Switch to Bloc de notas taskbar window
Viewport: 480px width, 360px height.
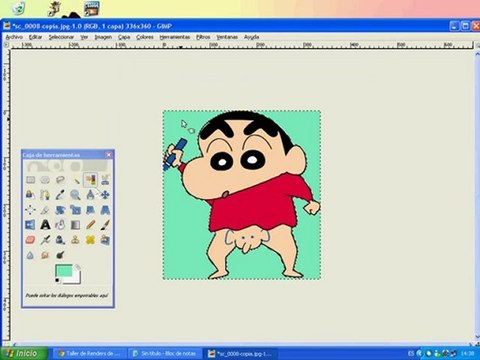tap(165, 353)
